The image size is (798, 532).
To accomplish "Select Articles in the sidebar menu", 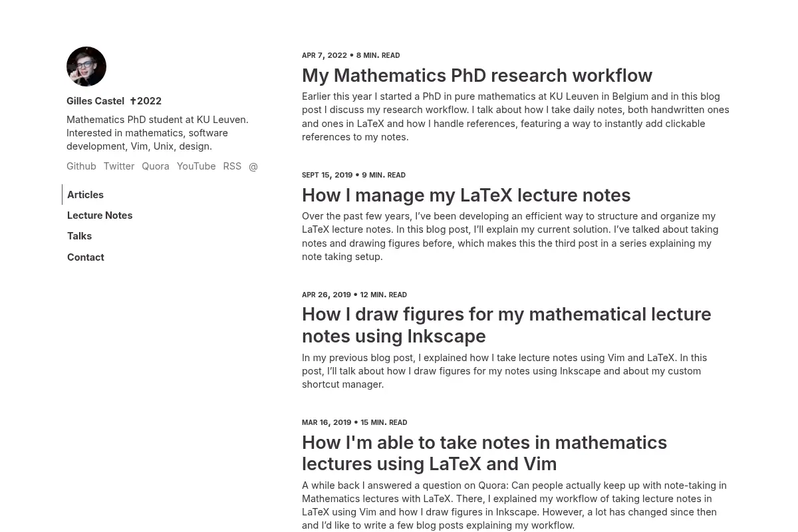I will [85, 195].
